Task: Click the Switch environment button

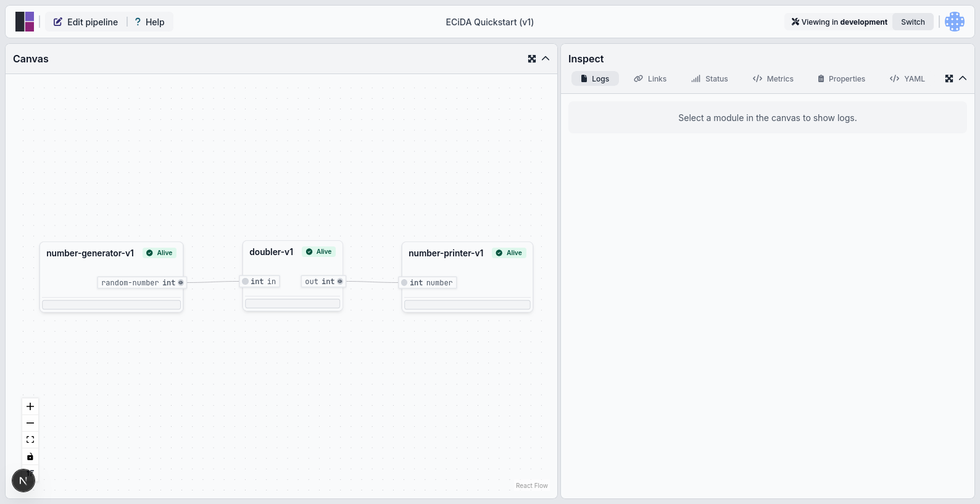Action: click(913, 22)
